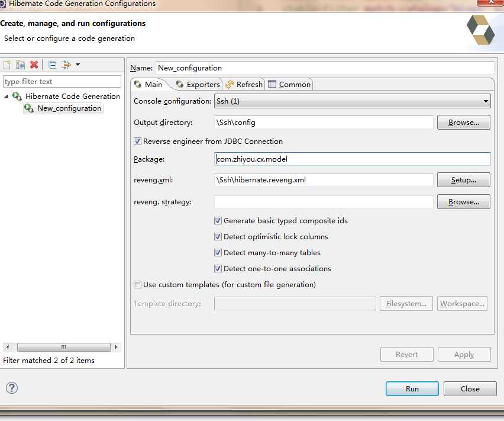Select the Hibernate Code Generation tree row
The image size is (504, 421).
[x=66, y=96]
